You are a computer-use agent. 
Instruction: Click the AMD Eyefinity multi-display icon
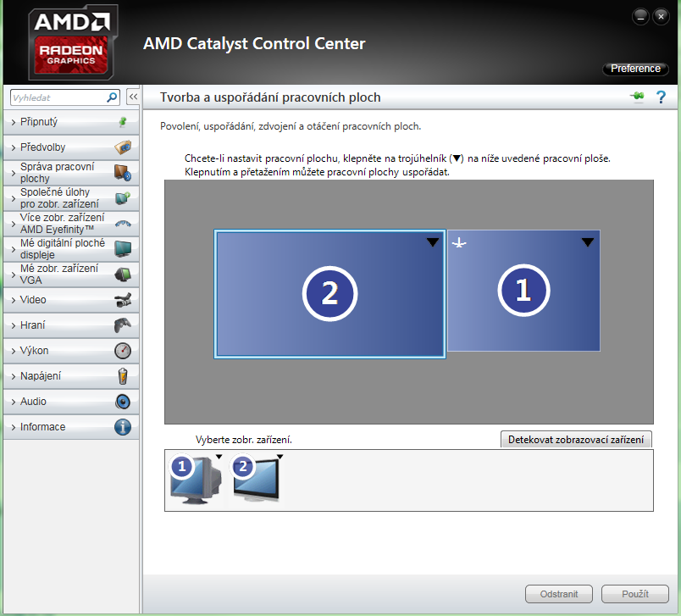click(x=123, y=224)
